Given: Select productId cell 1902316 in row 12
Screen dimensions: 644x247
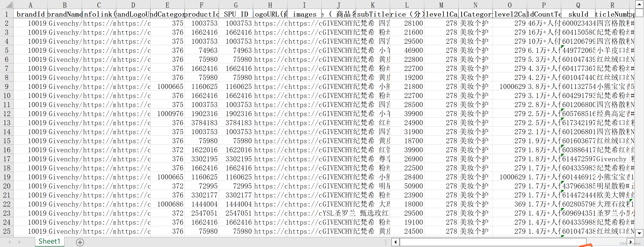Looking at the screenshot, I should (x=202, y=114).
